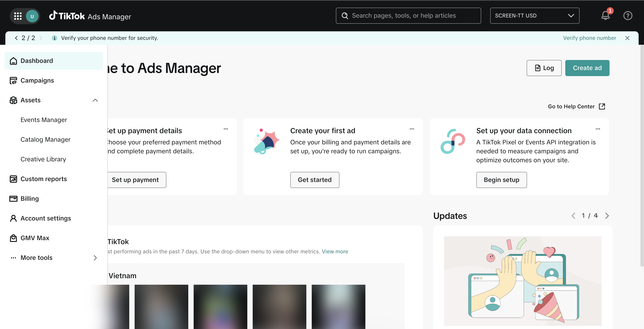644x329 pixels.
Task: Click the Account settings person icon
Action: click(13, 218)
